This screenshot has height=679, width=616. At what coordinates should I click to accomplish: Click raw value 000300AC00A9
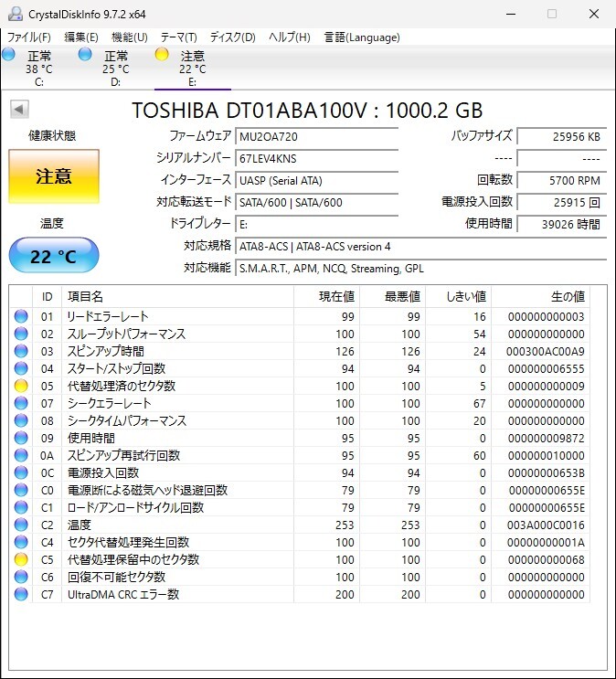[546, 351]
